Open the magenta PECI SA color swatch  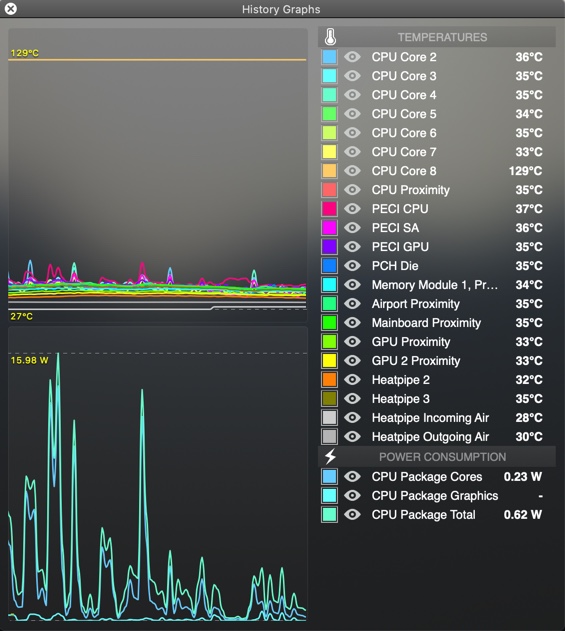[329, 228]
